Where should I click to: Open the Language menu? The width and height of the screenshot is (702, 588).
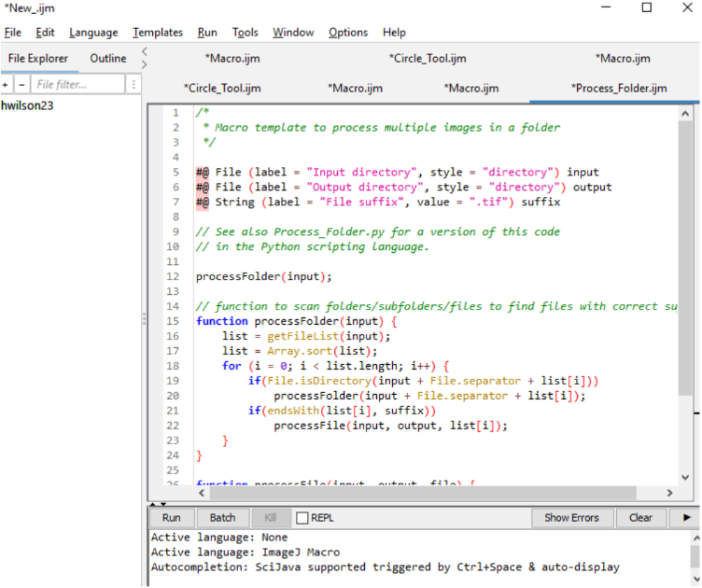(x=93, y=33)
